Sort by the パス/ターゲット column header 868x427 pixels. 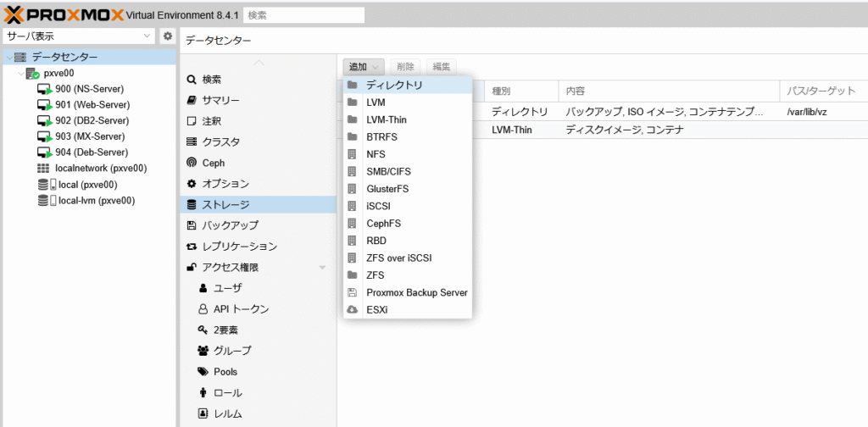pos(824,91)
